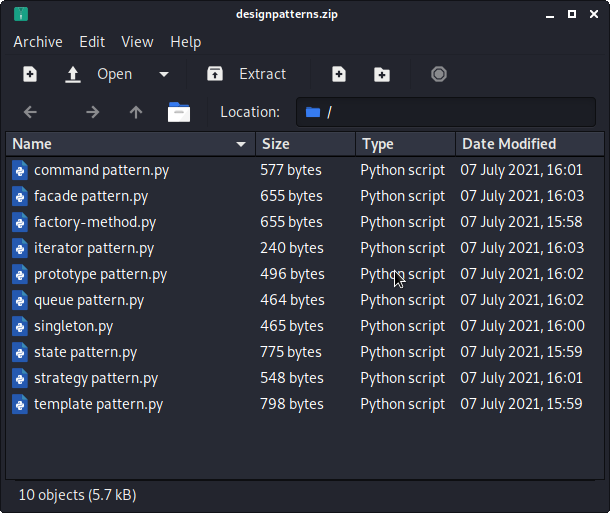The height and width of the screenshot is (513, 610).
Task: Expand the Open button dropdown arrow
Action: pos(164,74)
